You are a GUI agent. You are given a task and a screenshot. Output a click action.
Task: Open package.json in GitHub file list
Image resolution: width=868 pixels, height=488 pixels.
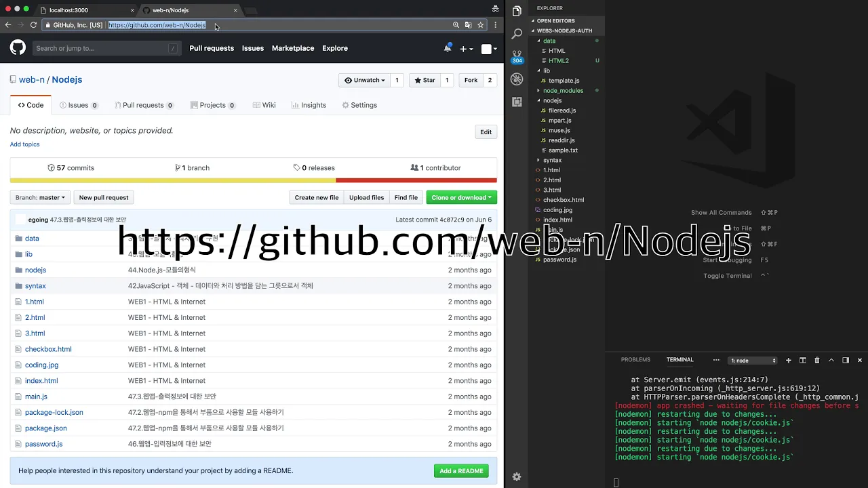click(46, 428)
